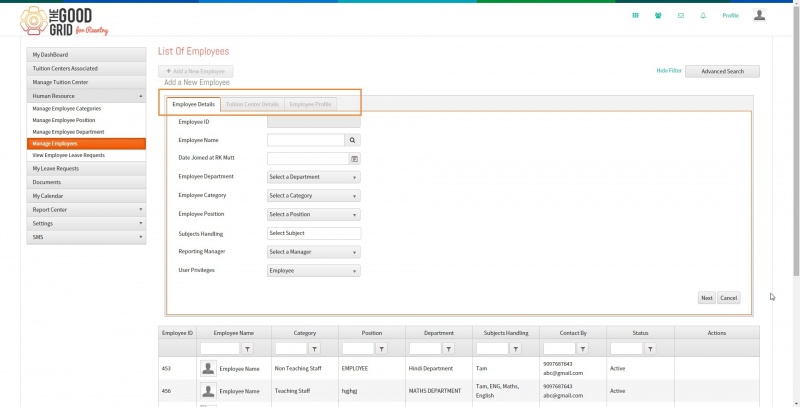Image resolution: width=800 pixels, height=407 pixels.
Task: Click the Hide Filter link
Action: (669, 70)
